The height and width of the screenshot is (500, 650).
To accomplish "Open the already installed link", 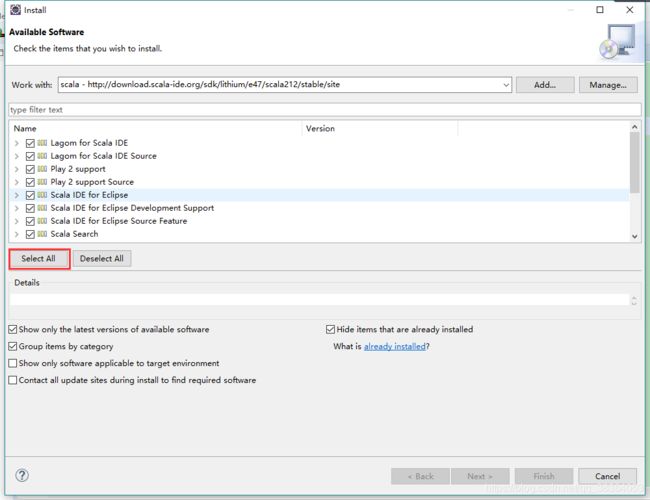I will pos(395,347).
